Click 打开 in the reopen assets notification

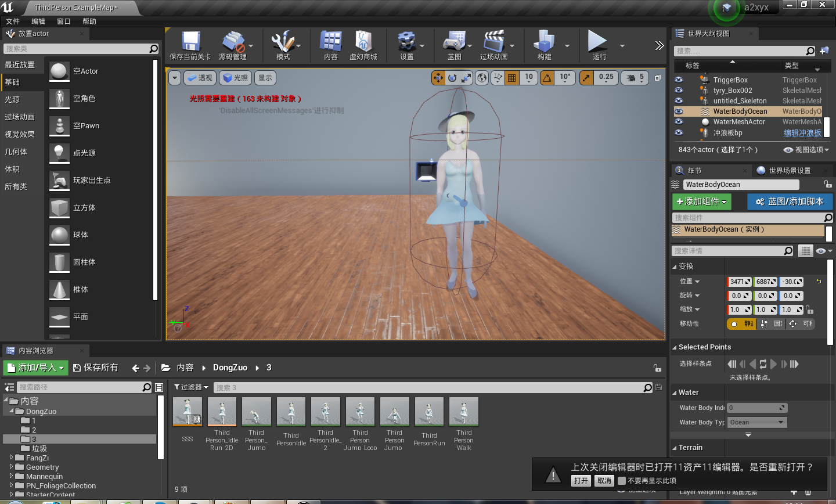(x=581, y=481)
